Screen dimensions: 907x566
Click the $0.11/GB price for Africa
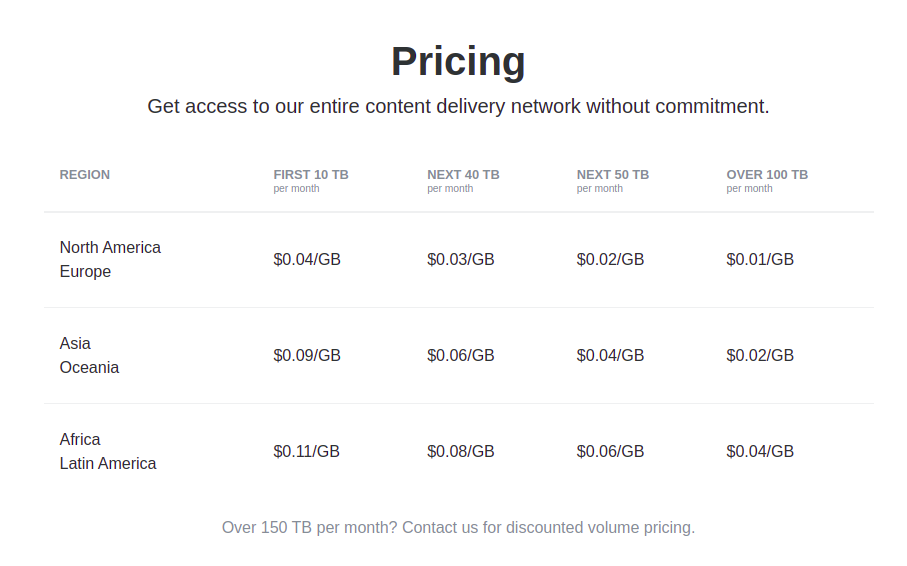click(306, 452)
